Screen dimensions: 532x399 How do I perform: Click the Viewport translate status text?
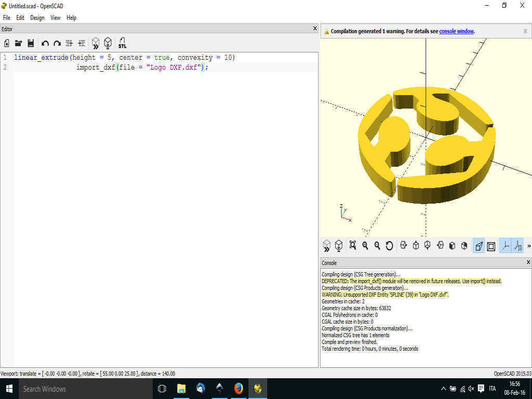coord(88,374)
